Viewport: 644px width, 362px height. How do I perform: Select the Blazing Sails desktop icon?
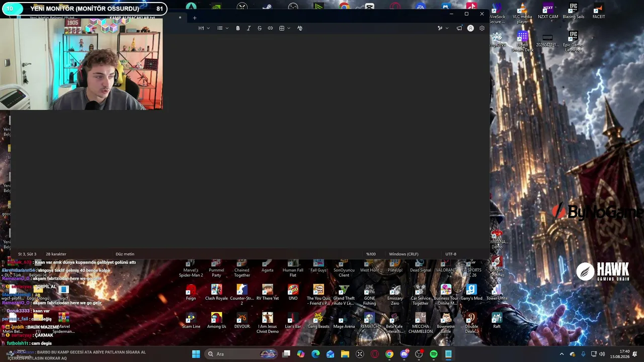click(x=574, y=12)
